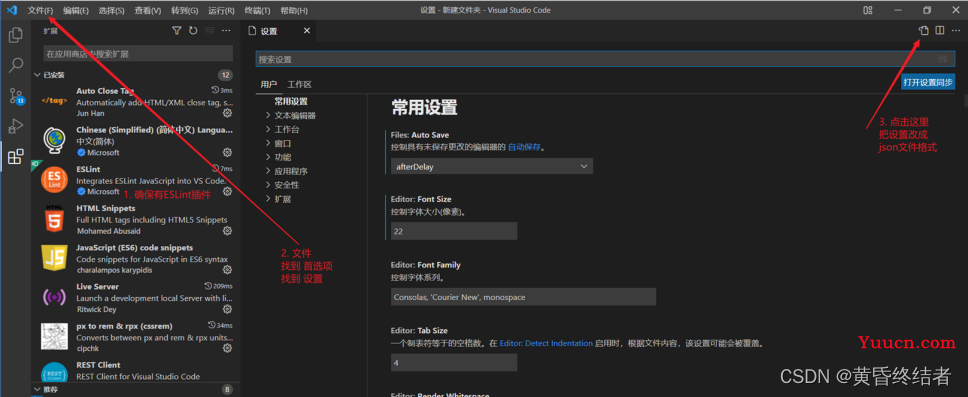968x397 pixels.
Task: Click the ESLint extension logo
Action: (54, 180)
